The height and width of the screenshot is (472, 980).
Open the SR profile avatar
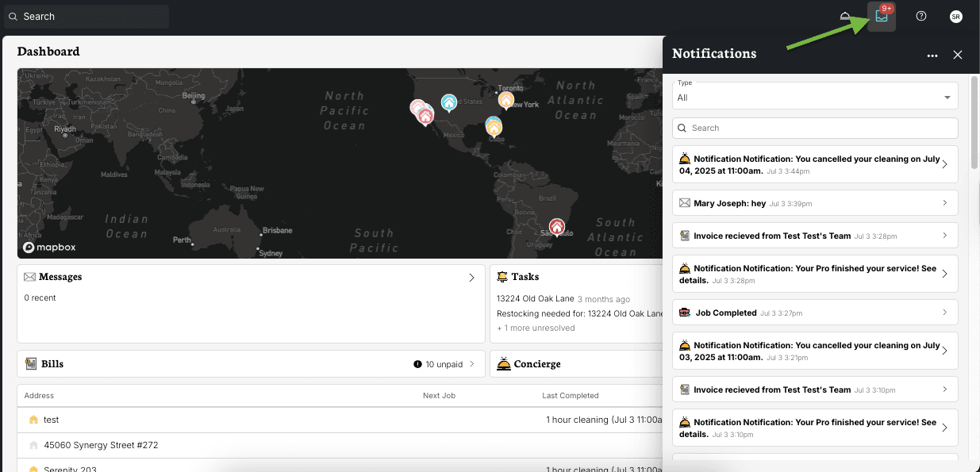point(955,16)
